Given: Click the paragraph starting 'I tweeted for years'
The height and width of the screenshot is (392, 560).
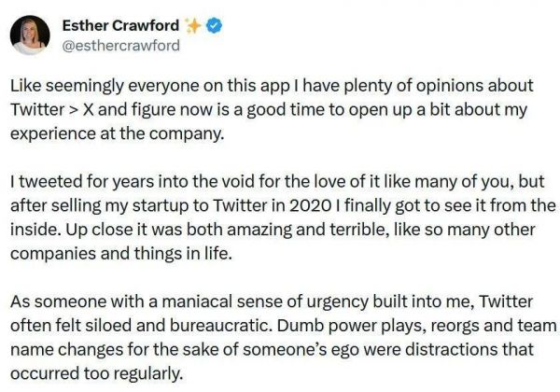Looking at the screenshot, I should [280, 217].
